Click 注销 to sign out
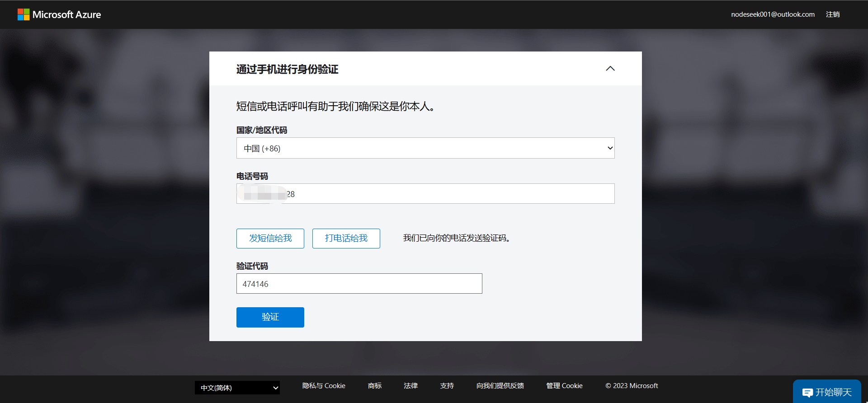Viewport: 868px width, 403px height. [832, 14]
